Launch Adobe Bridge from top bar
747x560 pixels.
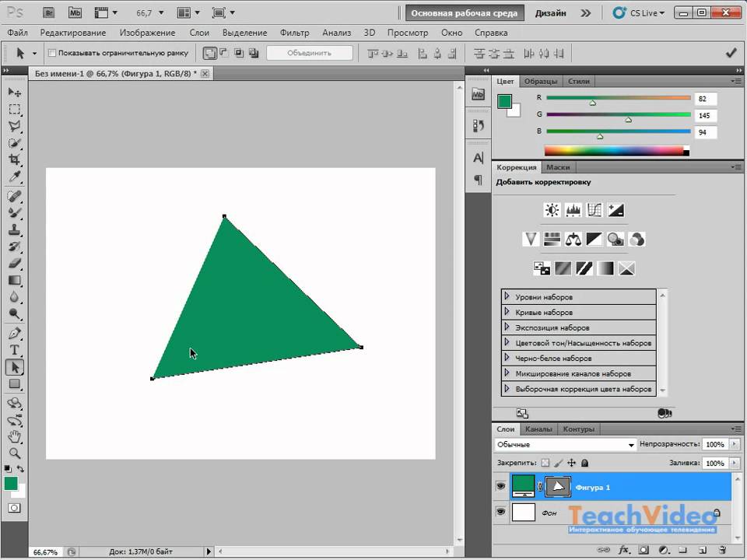pos(48,13)
